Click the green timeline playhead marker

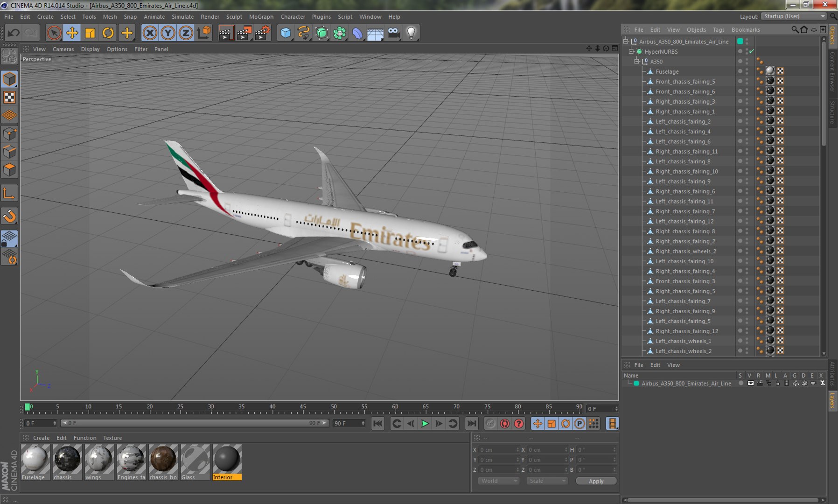click(x=28, y=407)
